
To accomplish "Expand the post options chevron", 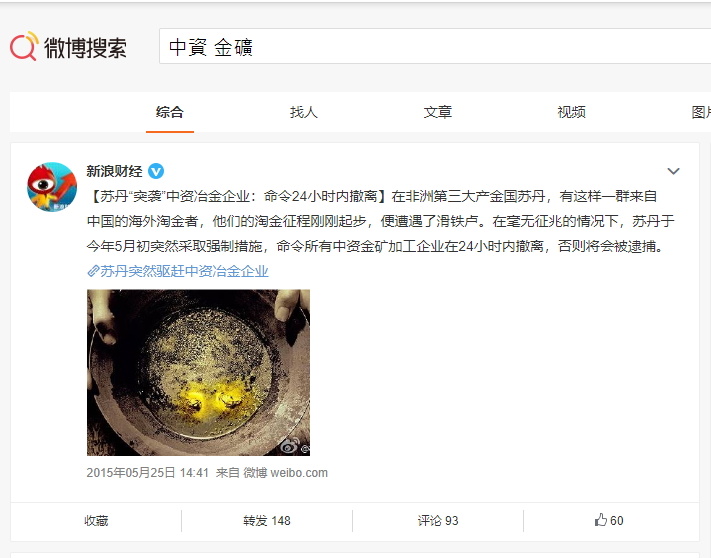I will pyautogui.click(x=673, y=171).
